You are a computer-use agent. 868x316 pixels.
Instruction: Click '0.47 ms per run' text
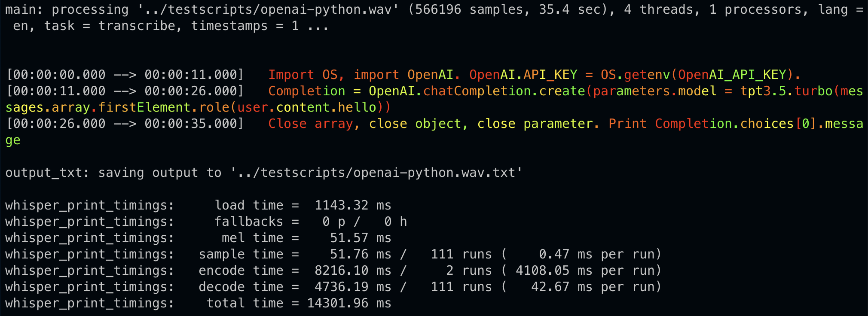pos(596,254)
